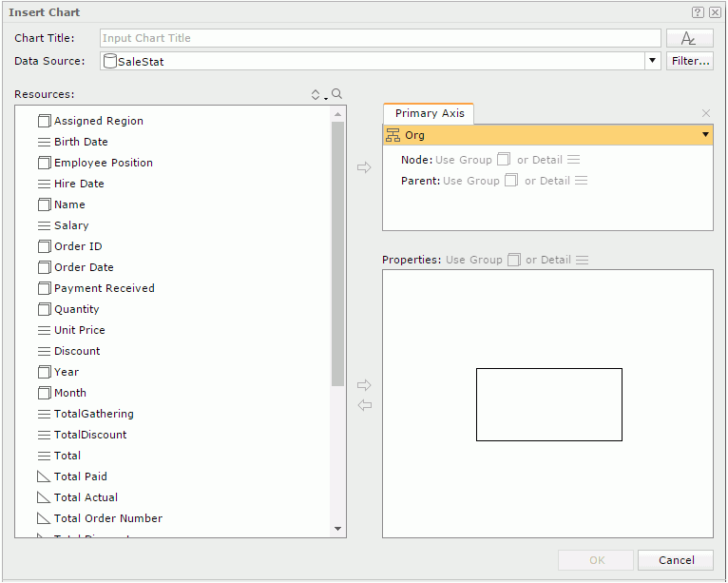Click the Filter... button
The width and height of the screenshot is (728, 583).
point(689,61)
